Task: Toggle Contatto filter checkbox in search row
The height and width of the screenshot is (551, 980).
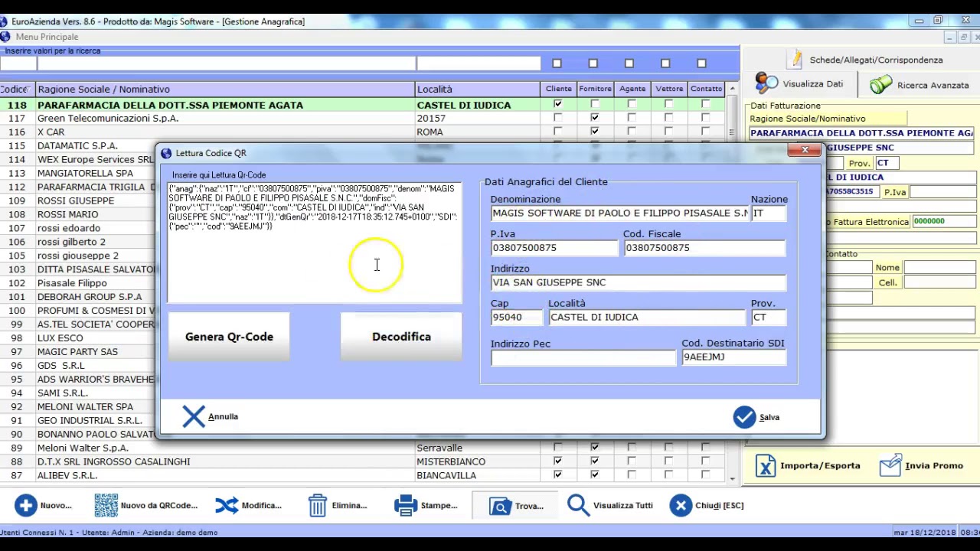Action: [x=701, y=64]
